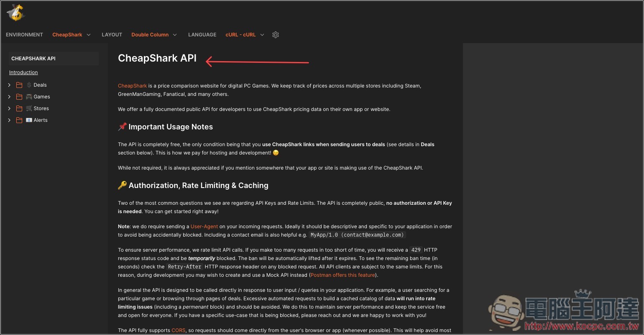Open the Postman offers this feature link
644x335 pixels.
pyautogui.click(x=343, y=275)
